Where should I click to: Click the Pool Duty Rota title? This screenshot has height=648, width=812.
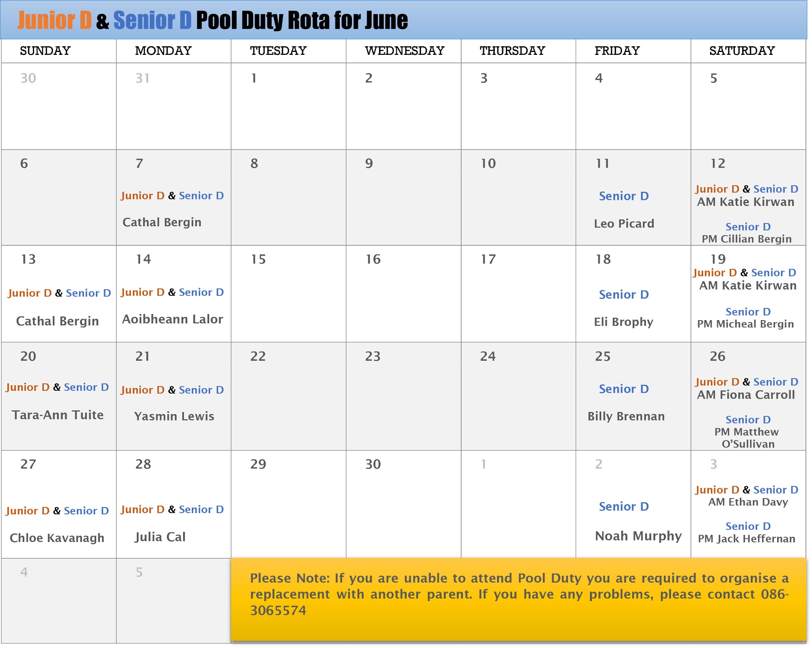click(x=212, y=20)
